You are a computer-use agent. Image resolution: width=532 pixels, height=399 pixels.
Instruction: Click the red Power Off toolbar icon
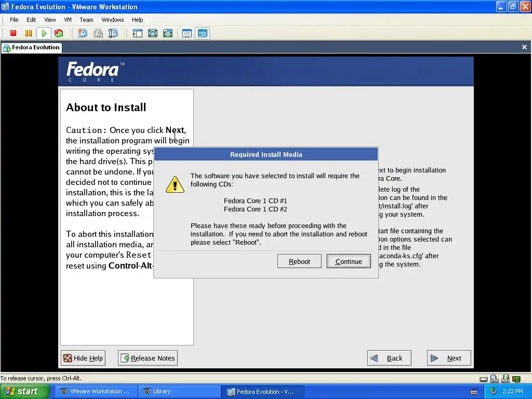click(x=13, y=33)
